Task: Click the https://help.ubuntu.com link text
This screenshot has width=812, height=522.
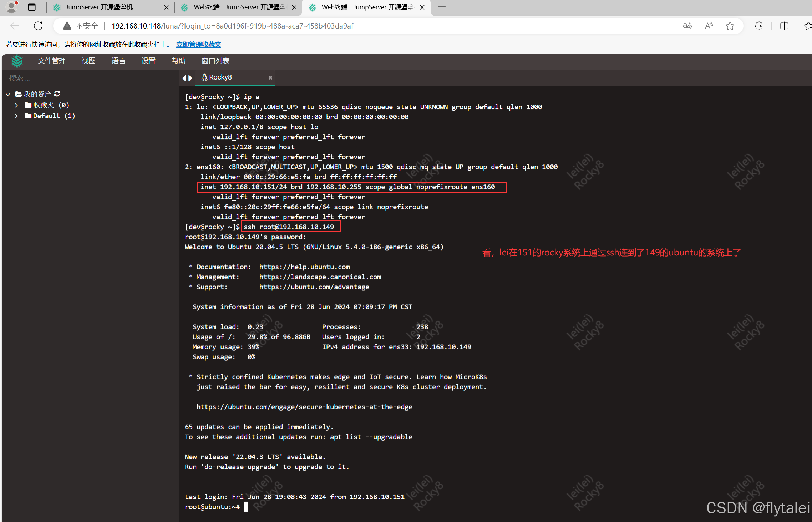Action: (304, 267)
